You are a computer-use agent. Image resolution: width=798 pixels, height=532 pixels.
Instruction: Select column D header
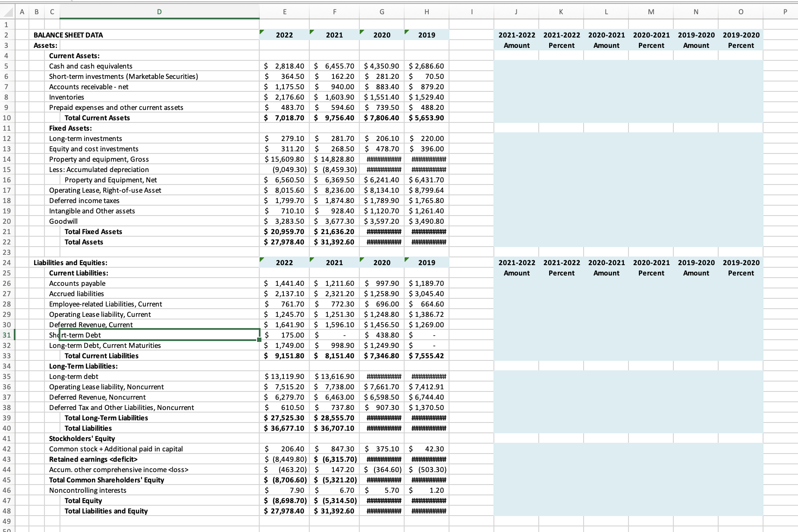(159, 12)
